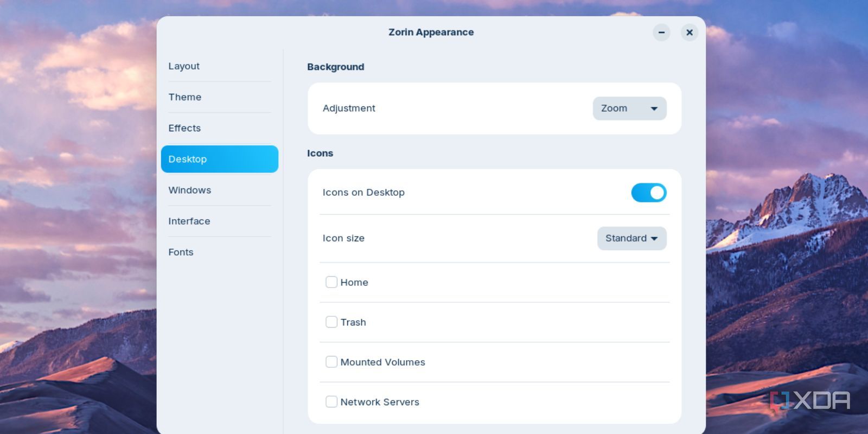Show the Interface settings
Screen dimensions: 868x434
coord(219,221)
